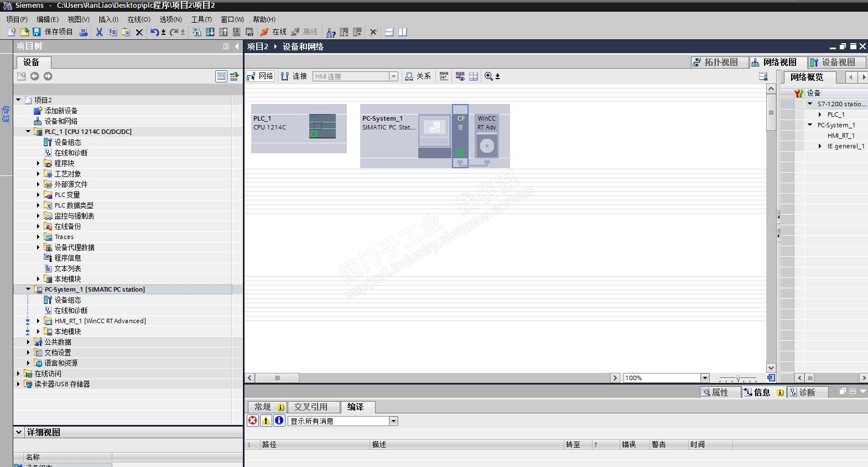
Task: Click the CP IE module's green Ethernet port
Action: 460,153
